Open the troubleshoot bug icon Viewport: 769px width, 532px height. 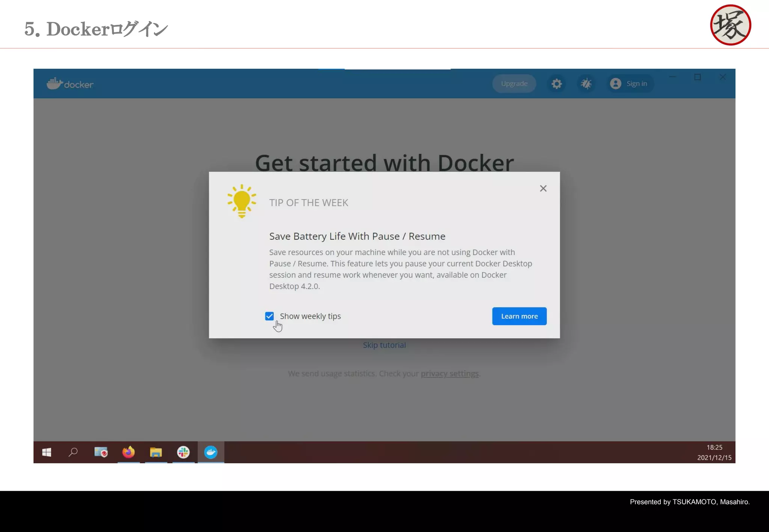586,84
